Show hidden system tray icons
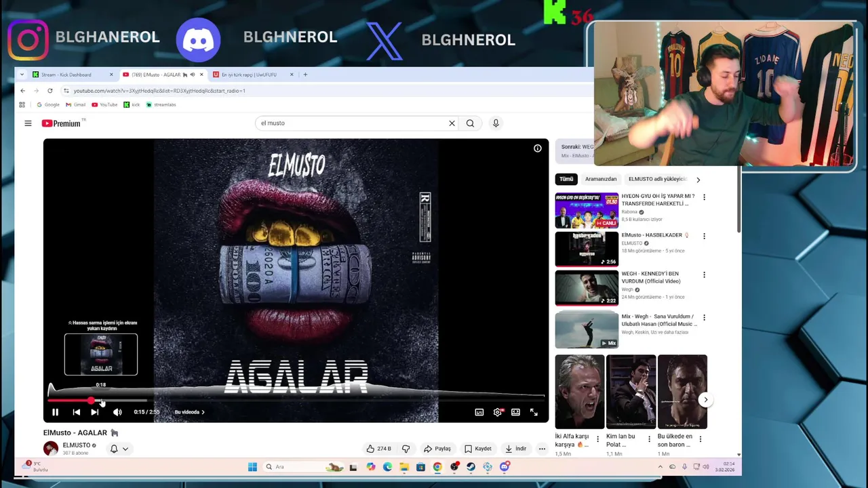The width and height of the screenshot is (868, 488). pos(660,467)
